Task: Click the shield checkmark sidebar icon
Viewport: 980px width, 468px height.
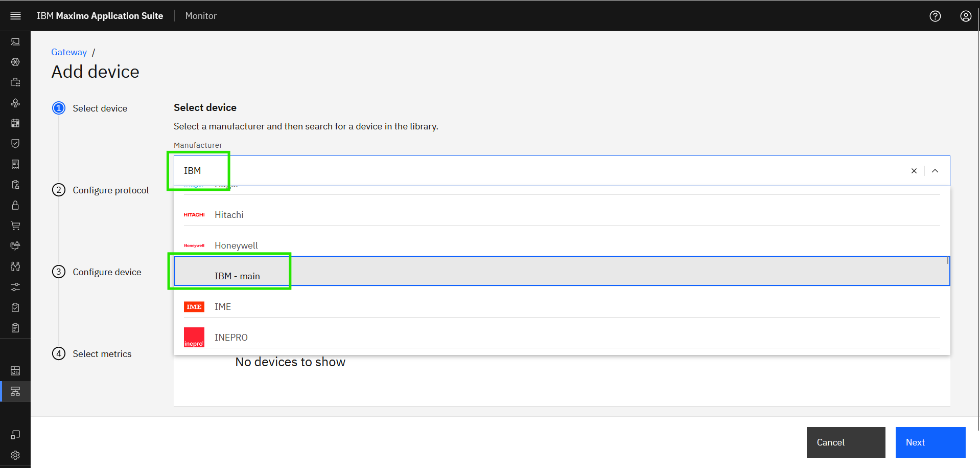Action: pos(15,144)
